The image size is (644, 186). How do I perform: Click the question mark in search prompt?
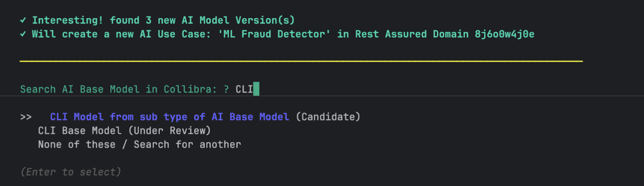226,89
